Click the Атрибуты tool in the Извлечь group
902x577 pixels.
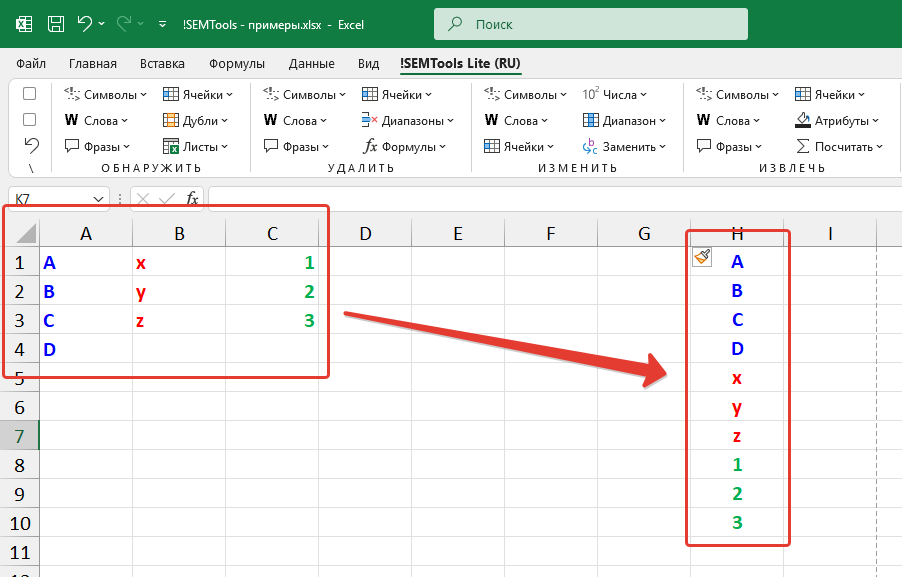coord(838,121)
